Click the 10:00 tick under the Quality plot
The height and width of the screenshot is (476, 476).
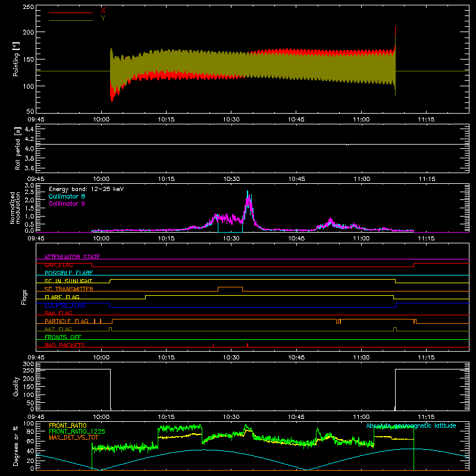101,417
